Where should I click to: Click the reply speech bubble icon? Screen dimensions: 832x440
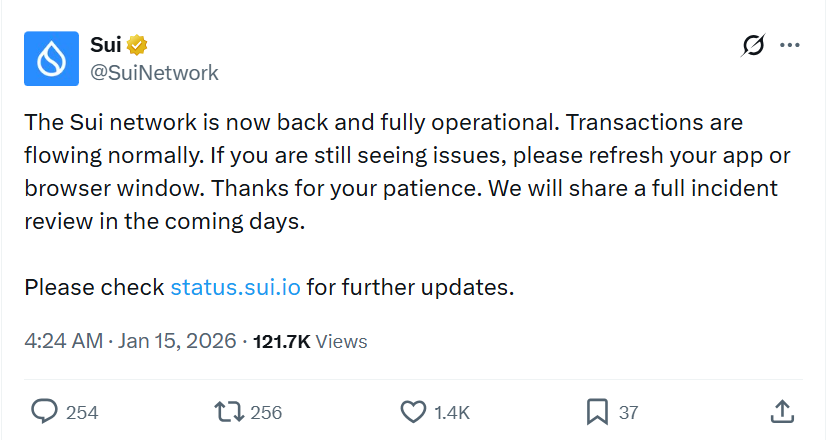(44, 411)
